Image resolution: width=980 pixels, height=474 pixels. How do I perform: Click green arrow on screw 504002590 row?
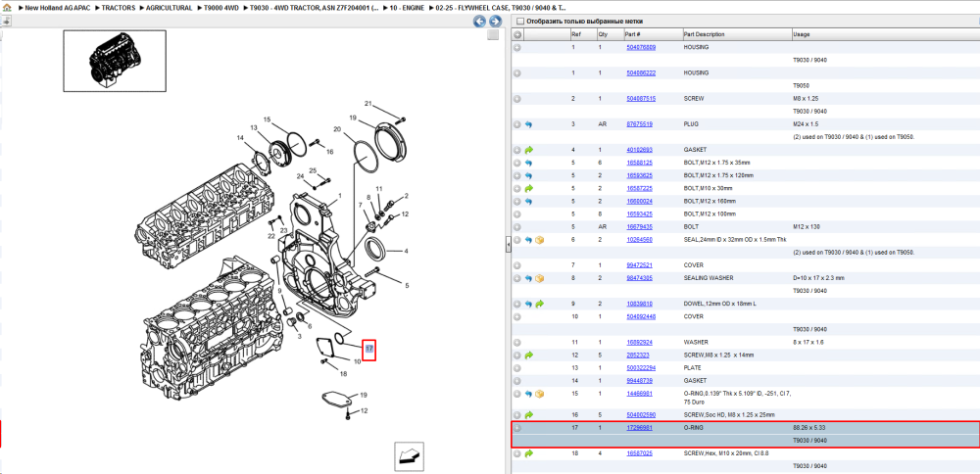(x=529, y=414)
